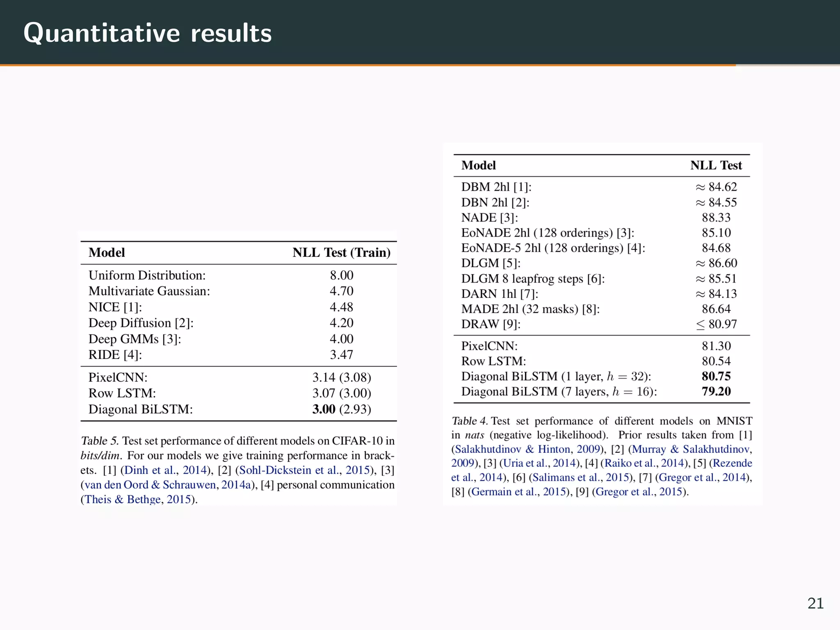Open the van den Oord & Schrauwen citation
840x630 pixels.
point(168,485)
